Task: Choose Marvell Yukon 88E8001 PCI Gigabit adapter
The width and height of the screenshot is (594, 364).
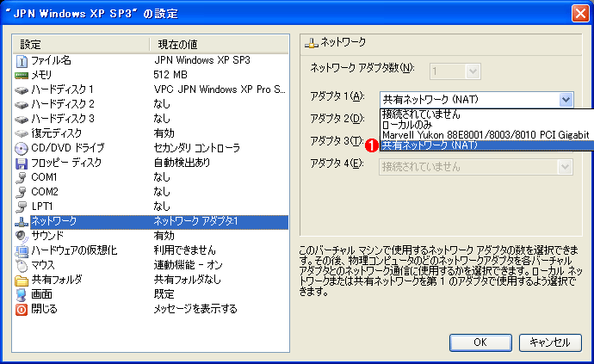Action: tap(486, 134)
